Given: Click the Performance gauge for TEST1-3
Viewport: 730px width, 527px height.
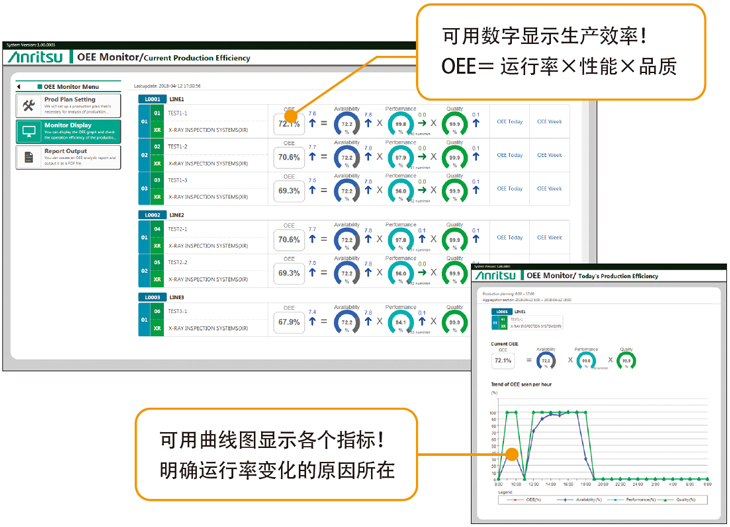Looking at the screenshot, I should click(401, 191).
